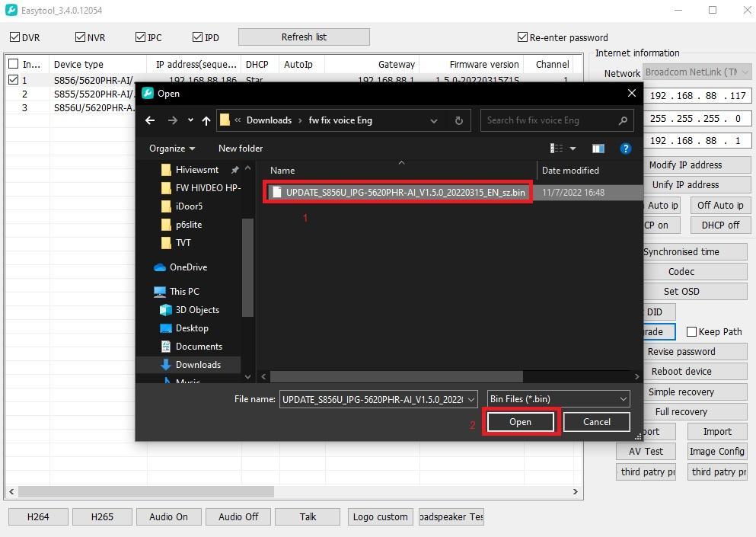The image size is (756, 537).
Task: Select the UPDATE_S856U firmware bin file
Action: (404, 193)
